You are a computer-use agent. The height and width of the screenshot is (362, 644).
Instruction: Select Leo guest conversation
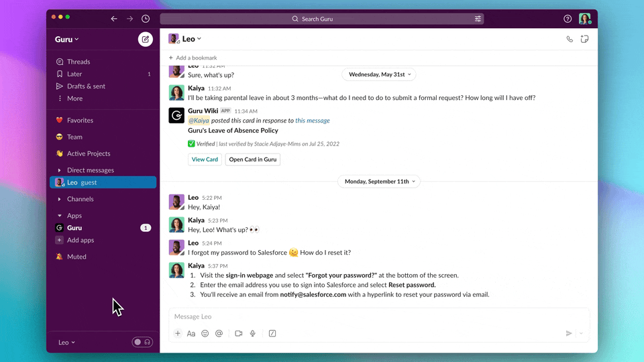point(103,182)
